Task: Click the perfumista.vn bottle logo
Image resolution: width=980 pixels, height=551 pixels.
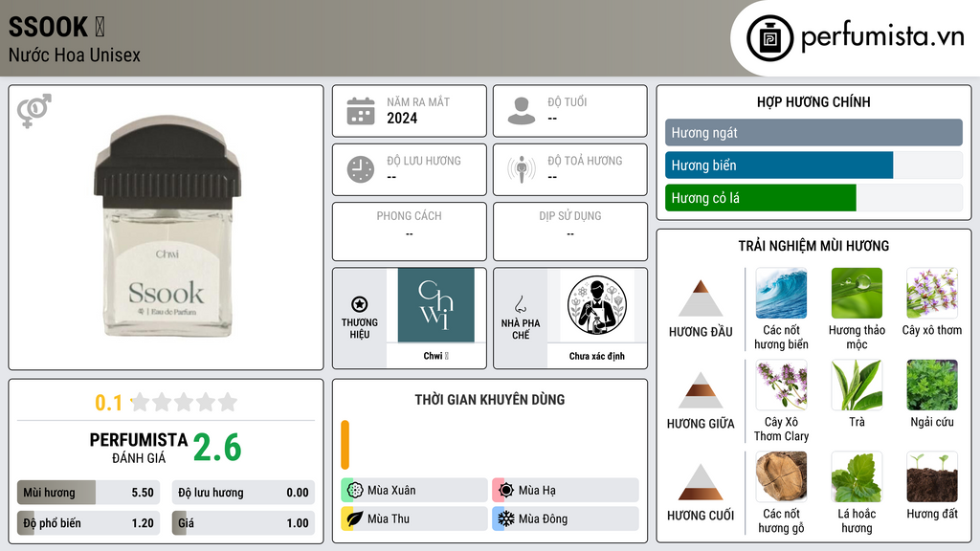Action: click(770, 38)
